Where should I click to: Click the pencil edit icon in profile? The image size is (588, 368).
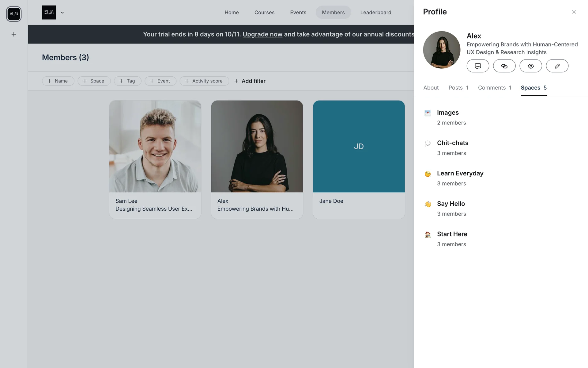[557, 66]
